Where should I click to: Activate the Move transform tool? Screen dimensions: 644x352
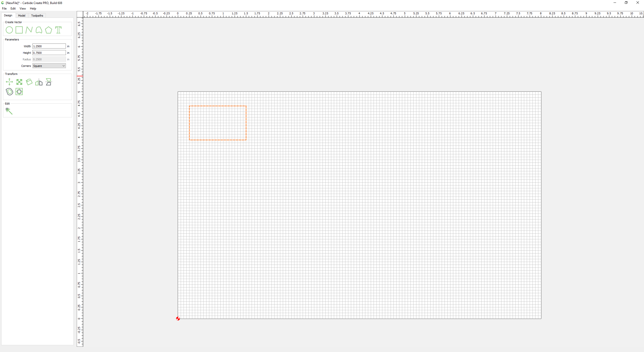tap(9, 82)
